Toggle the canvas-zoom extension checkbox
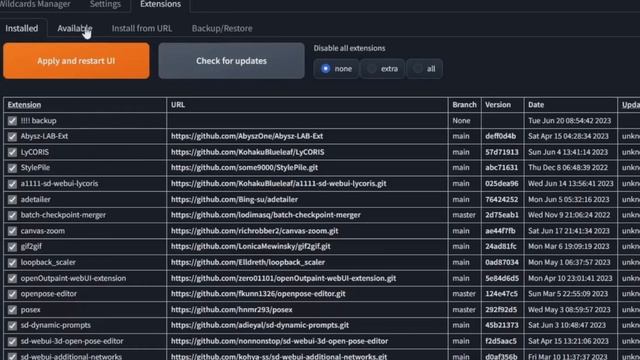The image size is (640, 360). (12, 231)
